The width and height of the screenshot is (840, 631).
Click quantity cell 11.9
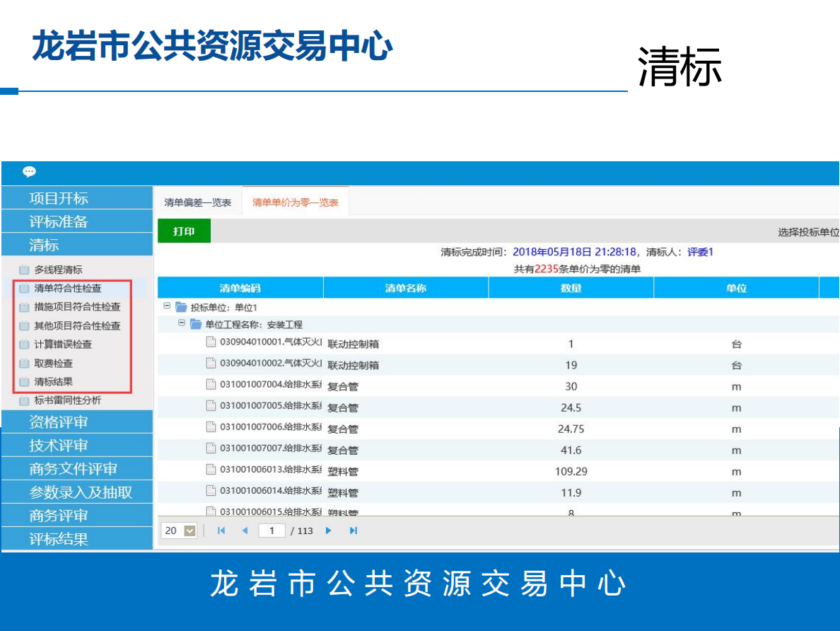tap(571, 492)
